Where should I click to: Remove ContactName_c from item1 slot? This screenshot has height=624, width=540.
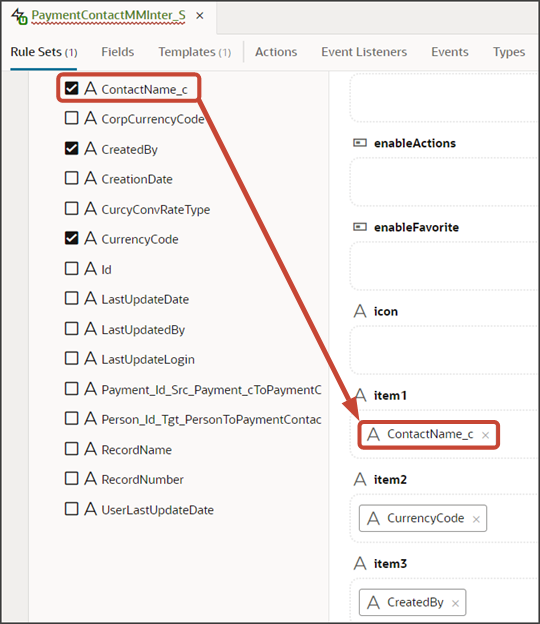coord(485,435)
